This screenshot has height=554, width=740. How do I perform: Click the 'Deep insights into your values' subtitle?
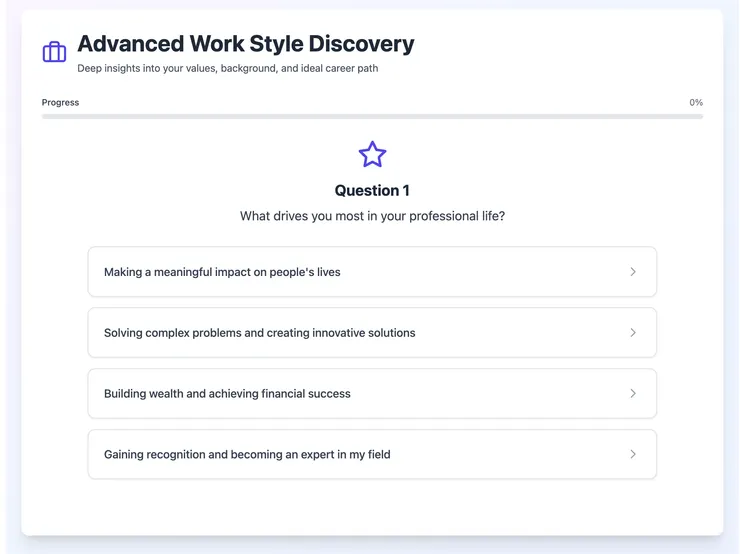[x=228, y=69]
